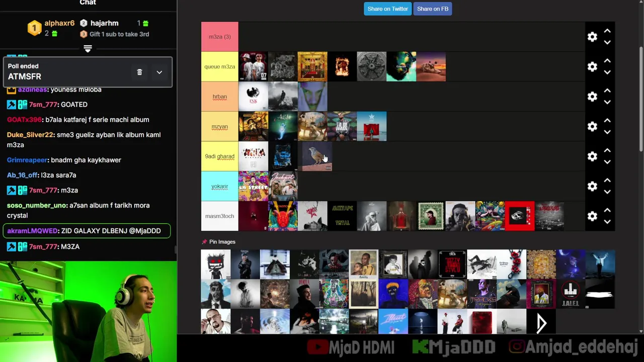The height and width of the screenshot is (362, 644).
Task: Select the masm3toch tier label
Action: 220,216
